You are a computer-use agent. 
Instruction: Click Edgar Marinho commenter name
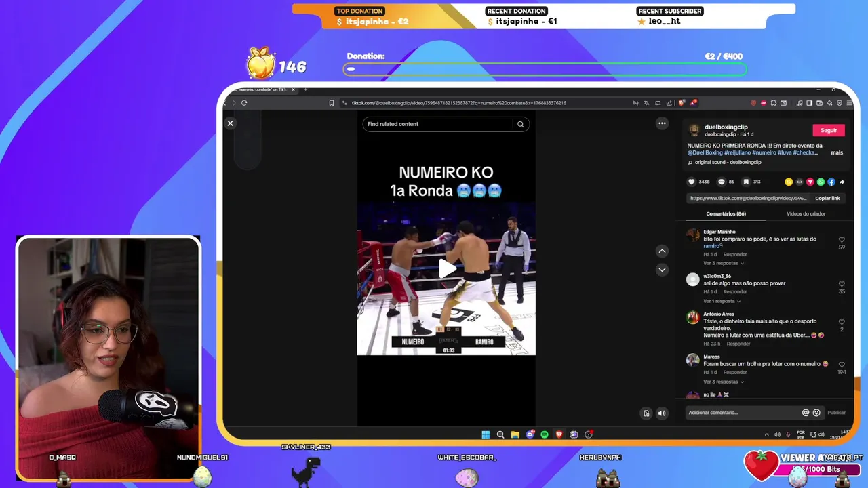719,232
